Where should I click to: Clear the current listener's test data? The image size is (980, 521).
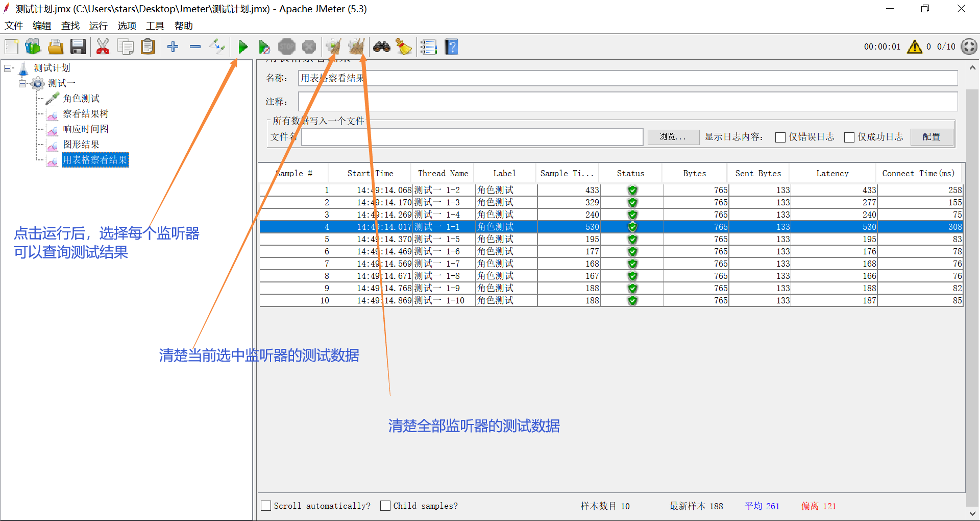click(x=332, y=46)
